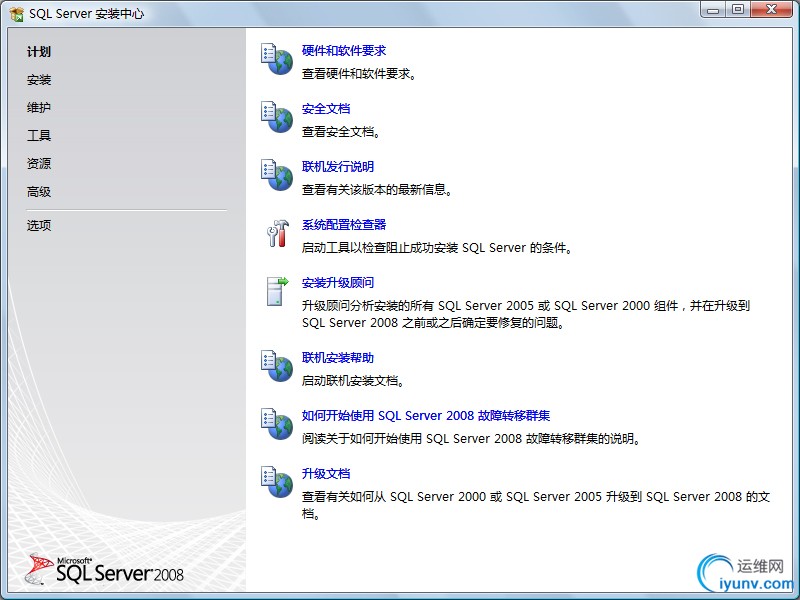The height and width of the screenshot is (600, 800).
Task: Click the wrench tools icon for 系统配置检查器
Action: click(x=278, y=233)
